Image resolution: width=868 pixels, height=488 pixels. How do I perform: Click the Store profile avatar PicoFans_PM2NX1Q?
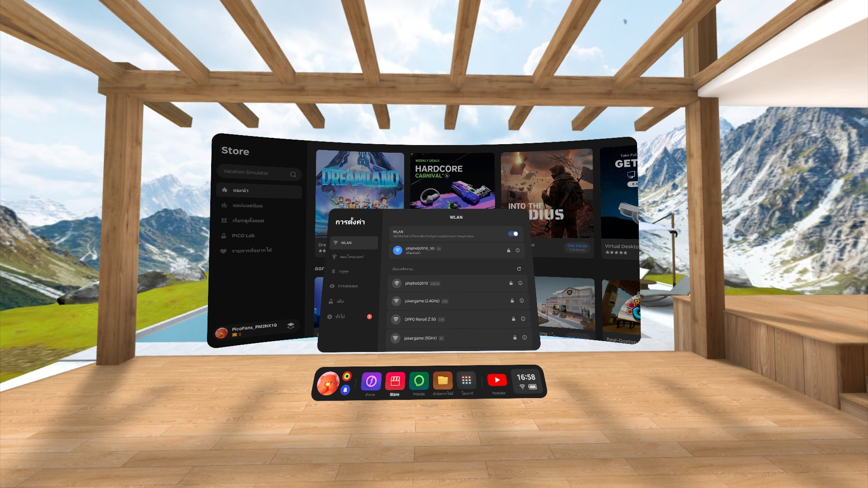click(221, 333)
